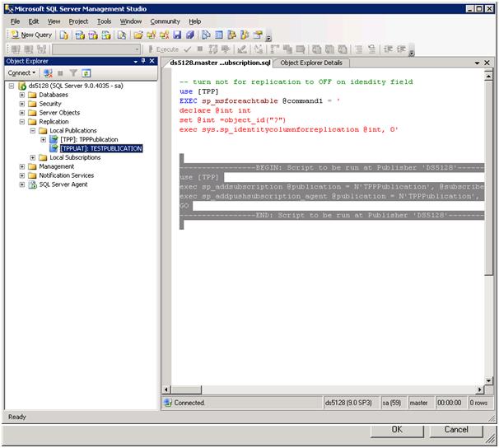Screen dimensions: 499x448
Task: Select the ds5128.master subscription.sql tab
Action: tap(220, 63)
